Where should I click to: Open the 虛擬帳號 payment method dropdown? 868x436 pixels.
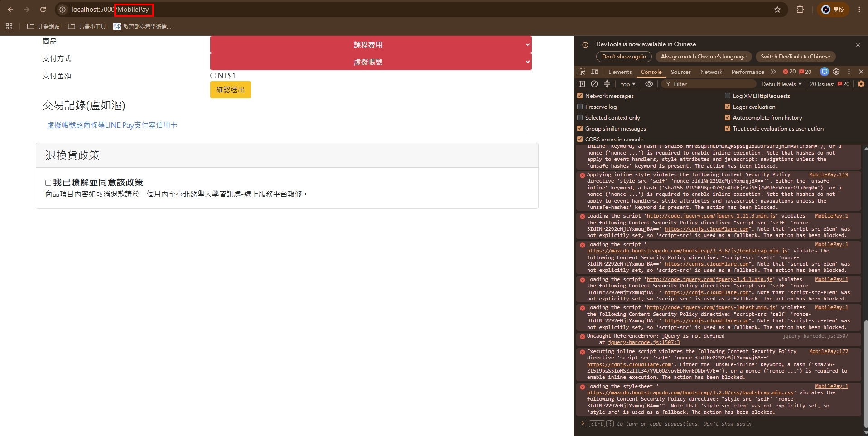point(371,62)
